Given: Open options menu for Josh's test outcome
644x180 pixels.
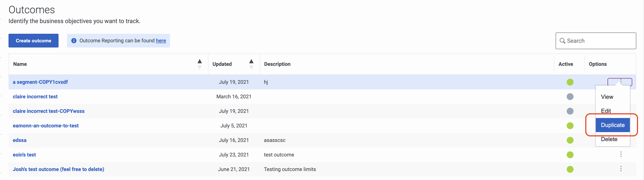Looking at the screenshot, I should tap(621, 169).
